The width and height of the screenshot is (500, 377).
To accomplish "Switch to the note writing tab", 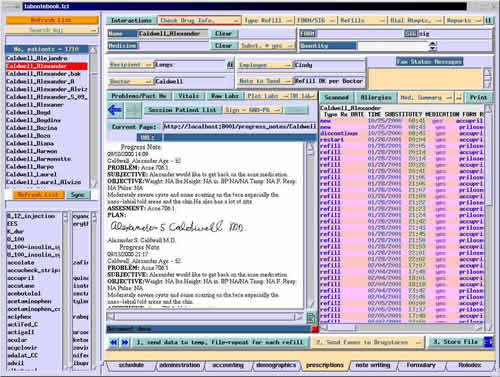I will (x=373, y=365).
